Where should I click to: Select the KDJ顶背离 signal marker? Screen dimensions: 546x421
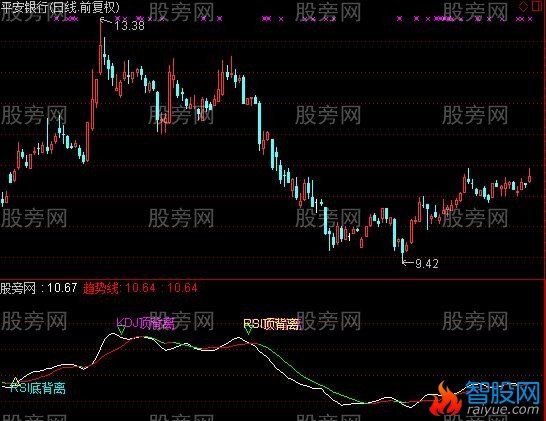(146, 323)
